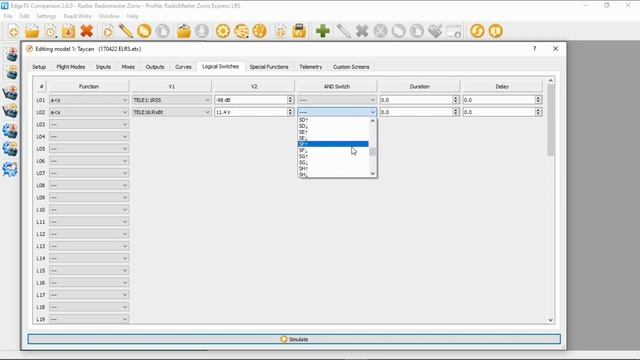This screenshot has height=360, width=640.
Task: Open the Settings menu
Action: coord(46,16)
